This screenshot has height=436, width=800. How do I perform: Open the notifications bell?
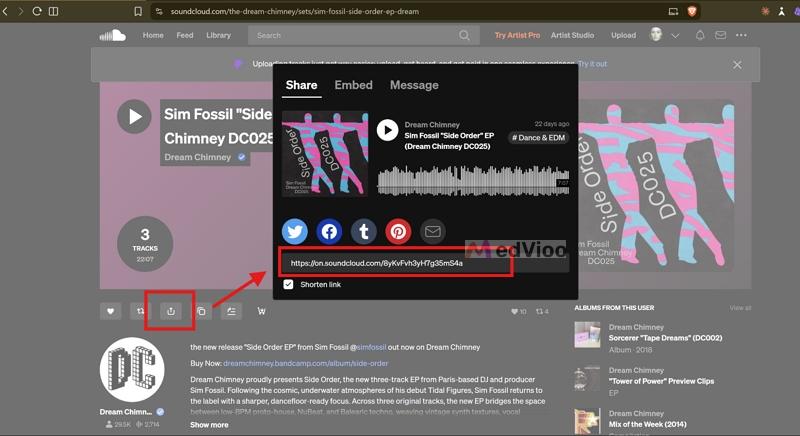tap(700, 35)
